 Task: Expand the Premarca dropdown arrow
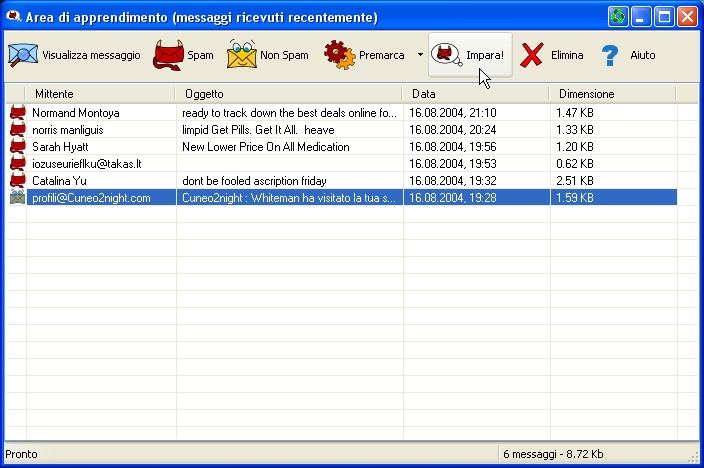[420, 55]
